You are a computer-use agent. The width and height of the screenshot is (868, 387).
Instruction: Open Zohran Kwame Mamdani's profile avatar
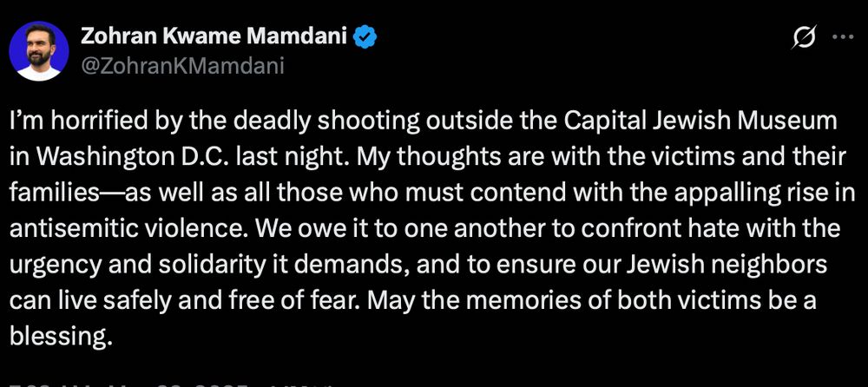point(39,51)
